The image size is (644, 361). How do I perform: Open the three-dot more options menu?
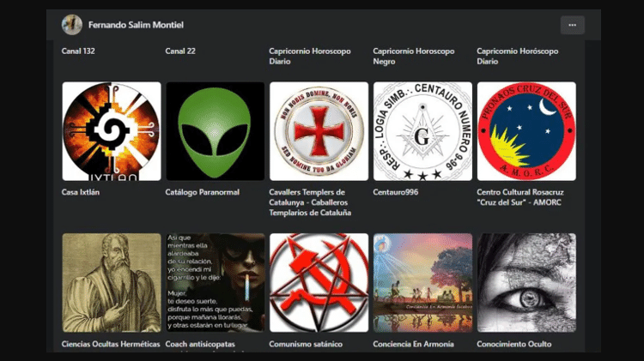coord(572,25)
